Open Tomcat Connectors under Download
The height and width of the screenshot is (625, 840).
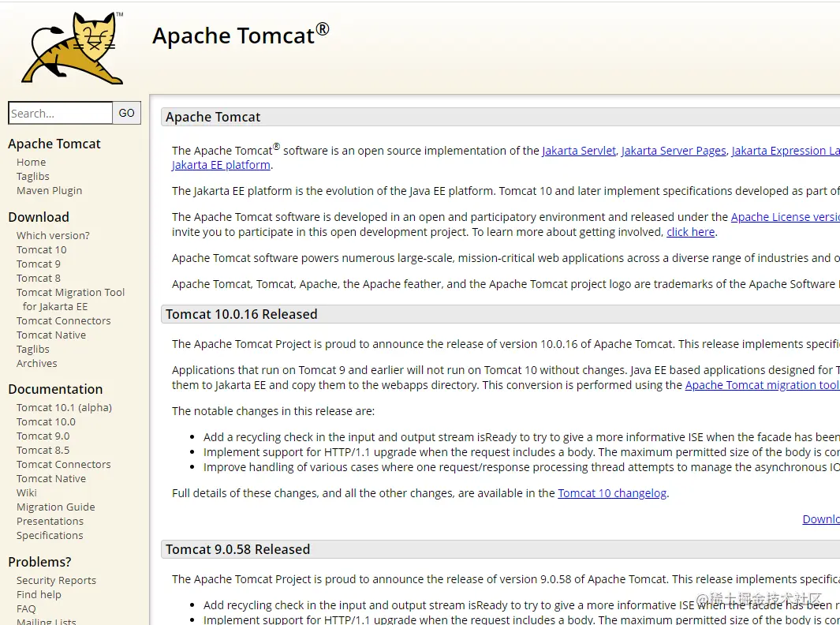63,320
